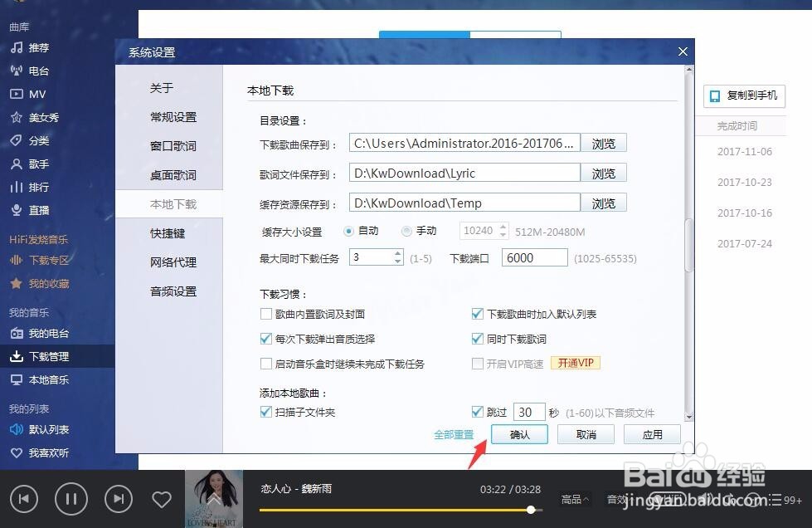Pause the current song

click(x=71, y=499)
